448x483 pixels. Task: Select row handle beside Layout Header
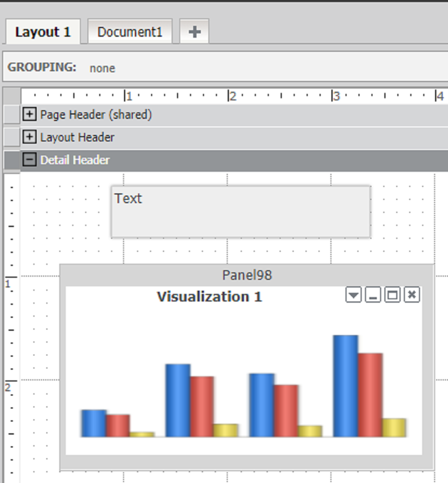[x=12, y=137]
